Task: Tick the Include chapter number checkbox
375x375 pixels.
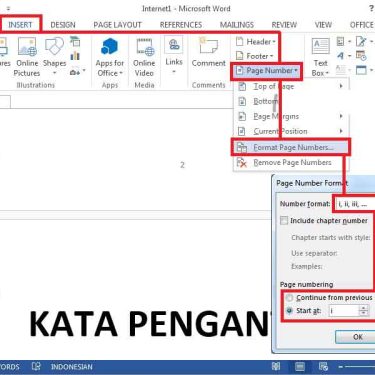Action: (284, 221)
